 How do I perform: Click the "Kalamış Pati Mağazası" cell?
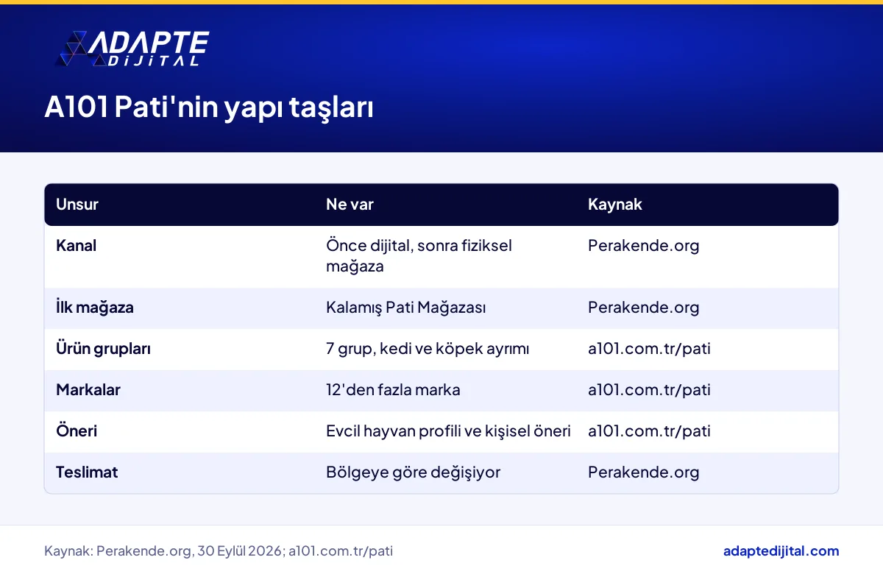(406, 308)
